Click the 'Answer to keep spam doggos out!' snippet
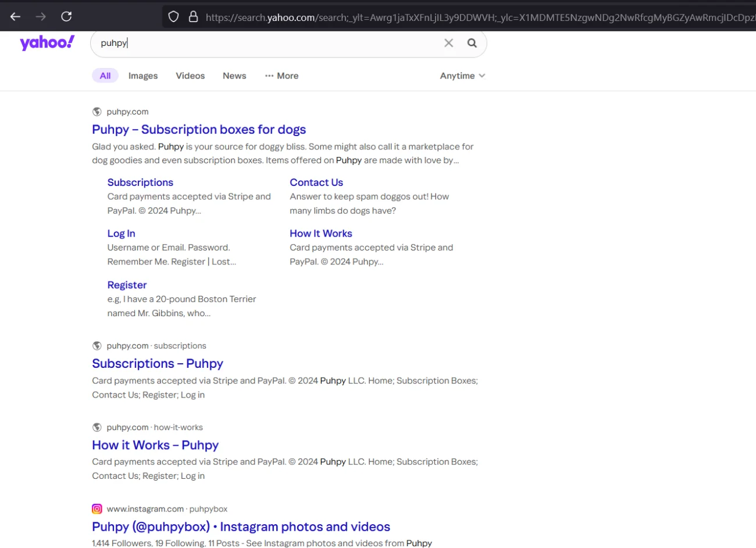Screen dimensions: 756x548 (369, 203)
